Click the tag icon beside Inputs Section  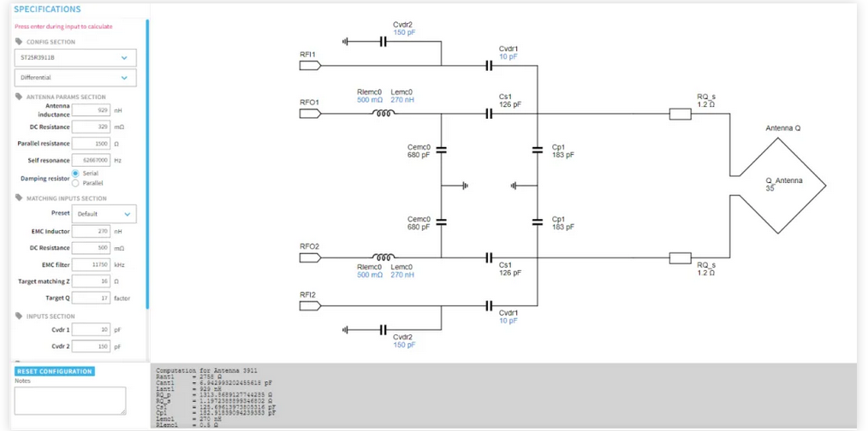19,316
